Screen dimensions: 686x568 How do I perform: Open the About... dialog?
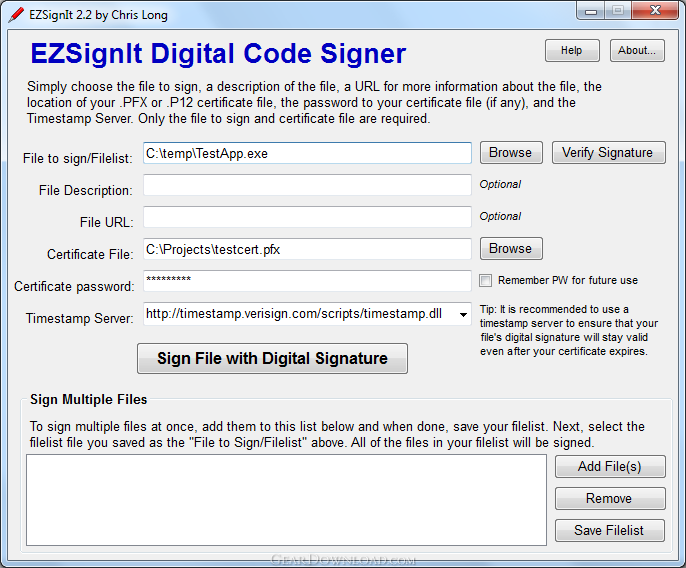point(637,50)
